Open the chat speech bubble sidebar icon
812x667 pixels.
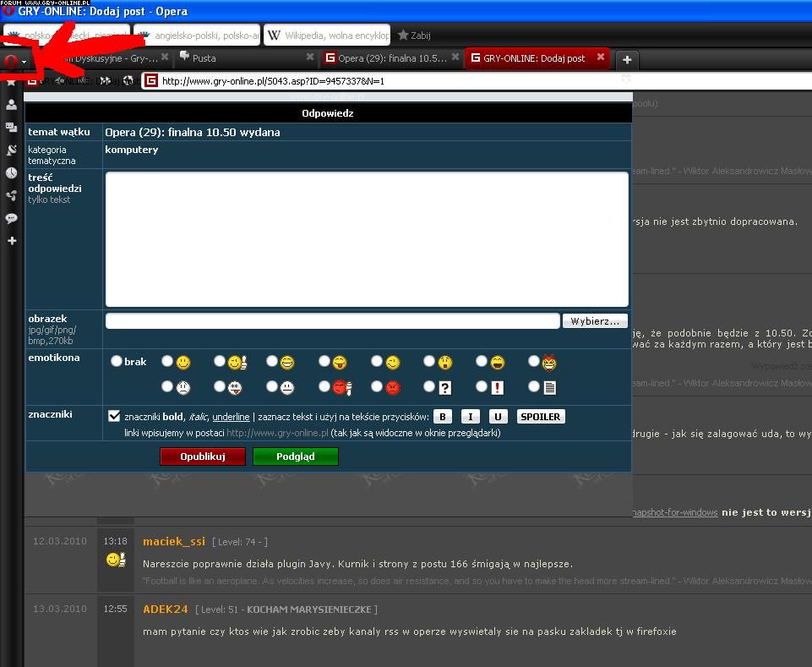(x=11, y=218)
